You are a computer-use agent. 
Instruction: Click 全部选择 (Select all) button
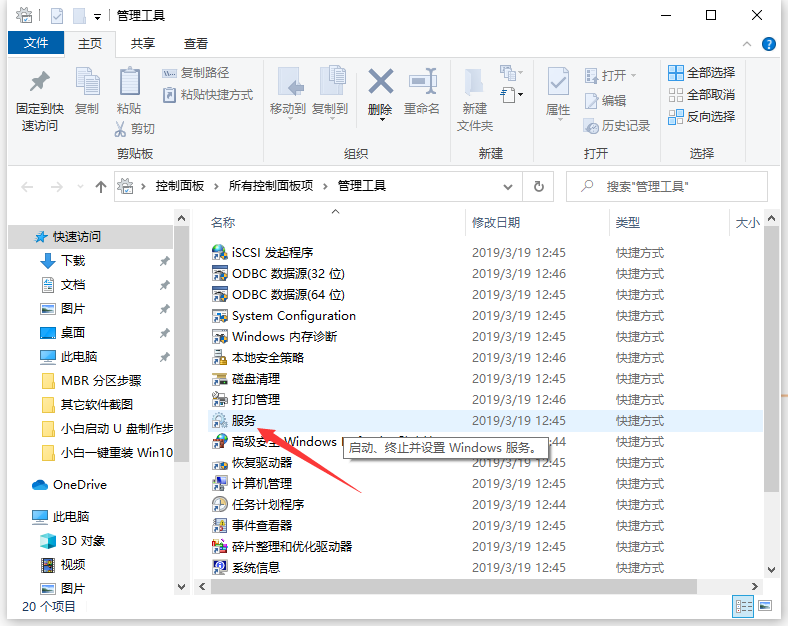[701, 72]
